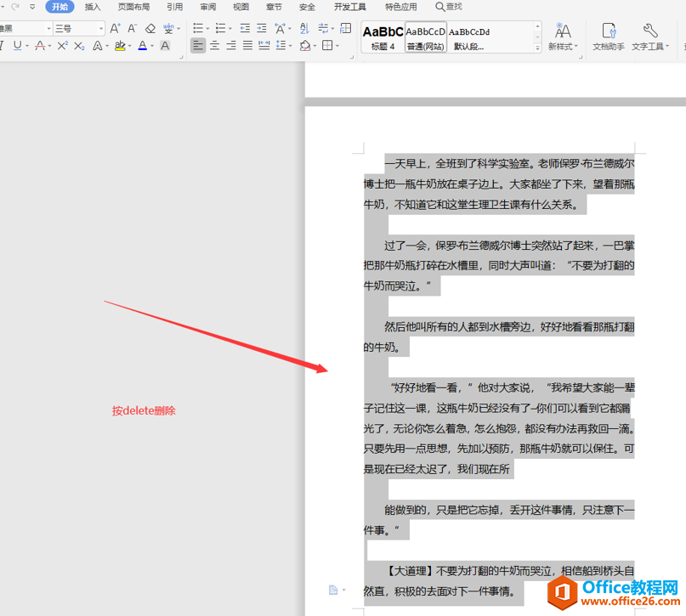Click the increase indent icon
The width and height of the screenshot is (686, 616).
[x=262, y=29]
